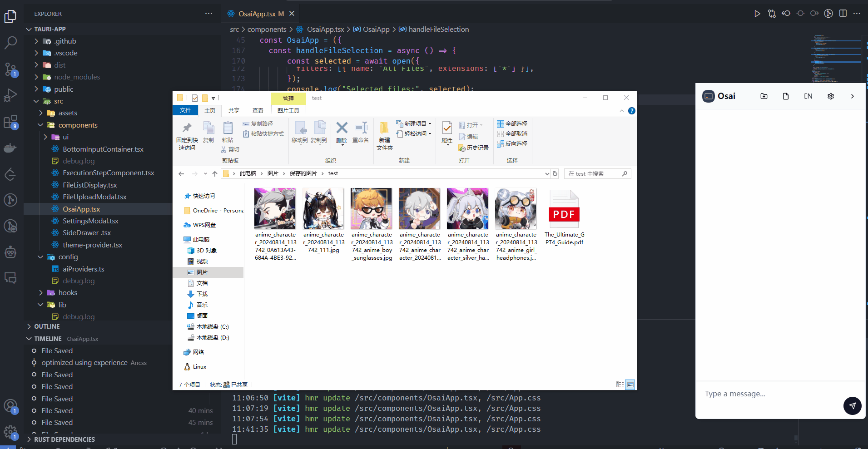Viewport: 868px width, 449px height.
Task: Open the Source Control view icon
Action: (x=10, y=69)
